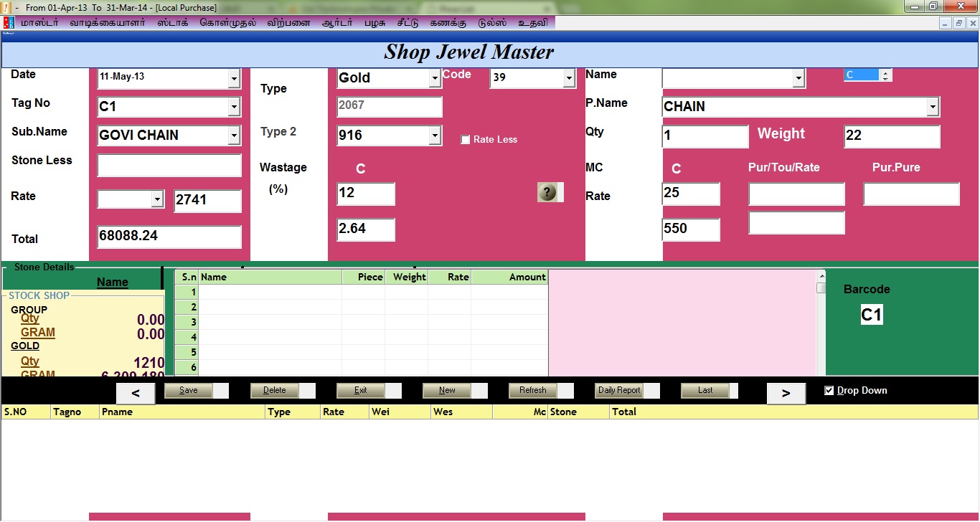Open the மாஸ்டர் menu

[x=39, y=23]
